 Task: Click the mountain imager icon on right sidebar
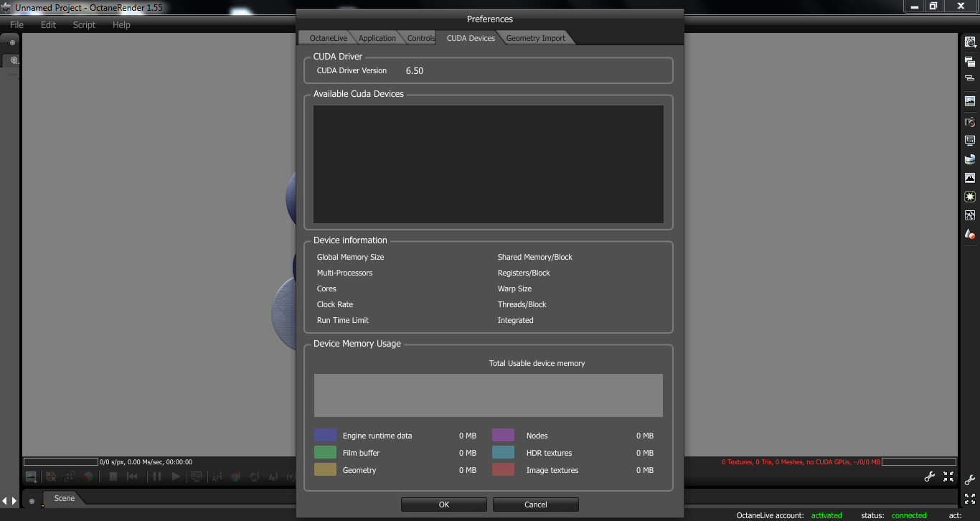coord(970,178)
